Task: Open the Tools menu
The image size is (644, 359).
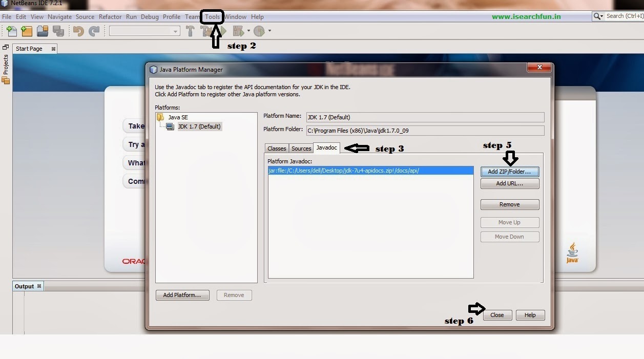Action: tap(212, 17)
